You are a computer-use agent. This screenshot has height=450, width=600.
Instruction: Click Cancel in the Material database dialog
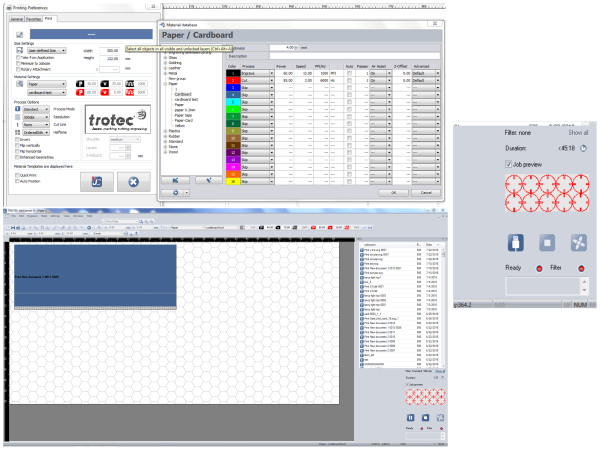click(426, 192)
